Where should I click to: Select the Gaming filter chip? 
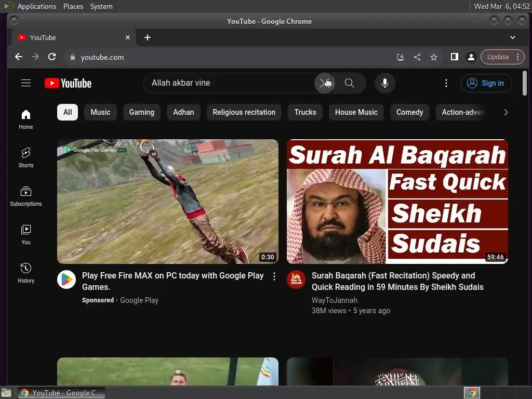(x=141, y=112)
